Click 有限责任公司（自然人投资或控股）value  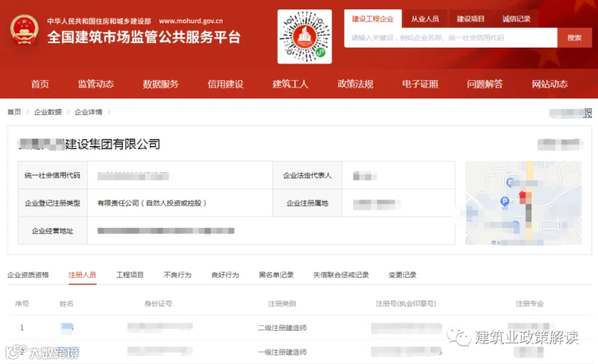pyautogui.click(x=151, y=203)
